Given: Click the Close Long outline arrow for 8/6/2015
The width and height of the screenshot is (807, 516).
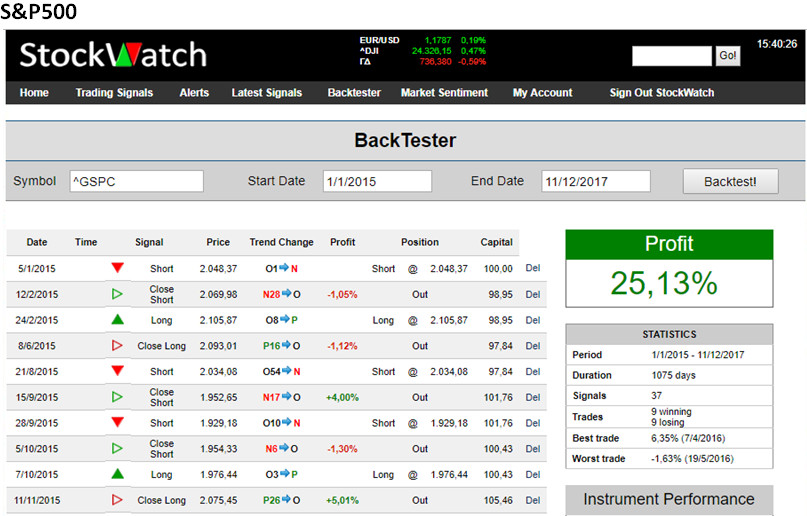Looking at the screenshot, I should [x=118, y=346].
